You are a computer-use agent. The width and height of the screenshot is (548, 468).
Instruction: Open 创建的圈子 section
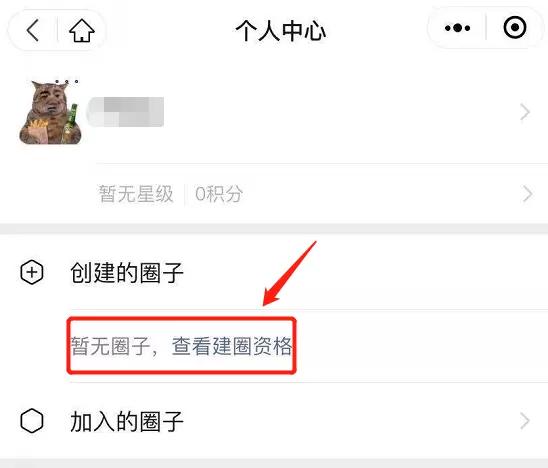(274, 273)
